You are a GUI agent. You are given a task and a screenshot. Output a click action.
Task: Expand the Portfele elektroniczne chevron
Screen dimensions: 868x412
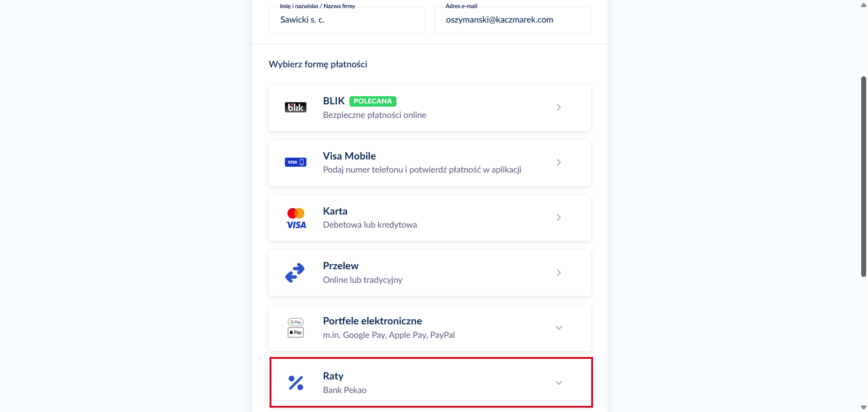pyautogui.click(x=559, y=328)
